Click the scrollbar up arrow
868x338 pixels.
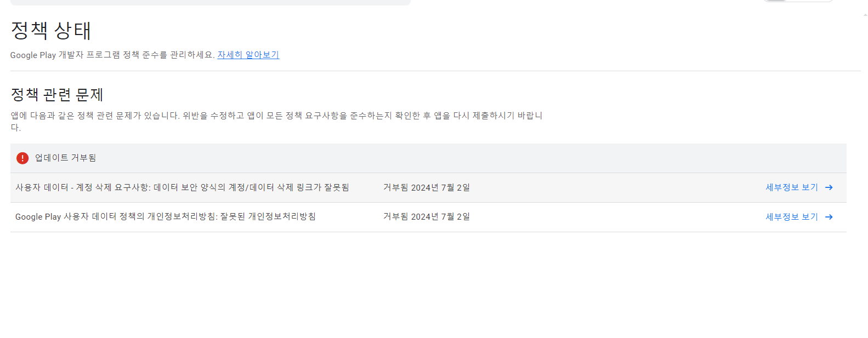[865, 15]
